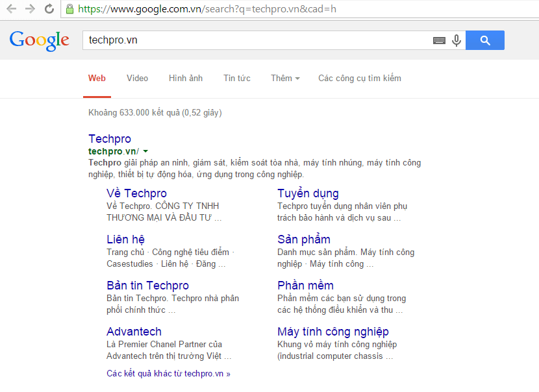The height and width of the screenshot is (392, 539).
Task: Click description Là Premier Chanel Partner của
Action: (x=169, y=350)
